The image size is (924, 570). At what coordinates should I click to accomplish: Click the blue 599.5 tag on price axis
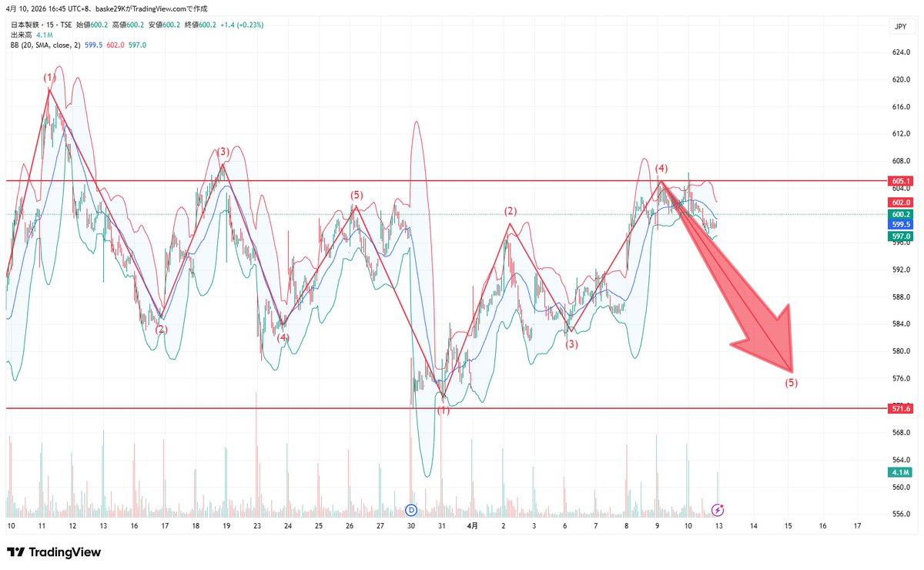901,224
